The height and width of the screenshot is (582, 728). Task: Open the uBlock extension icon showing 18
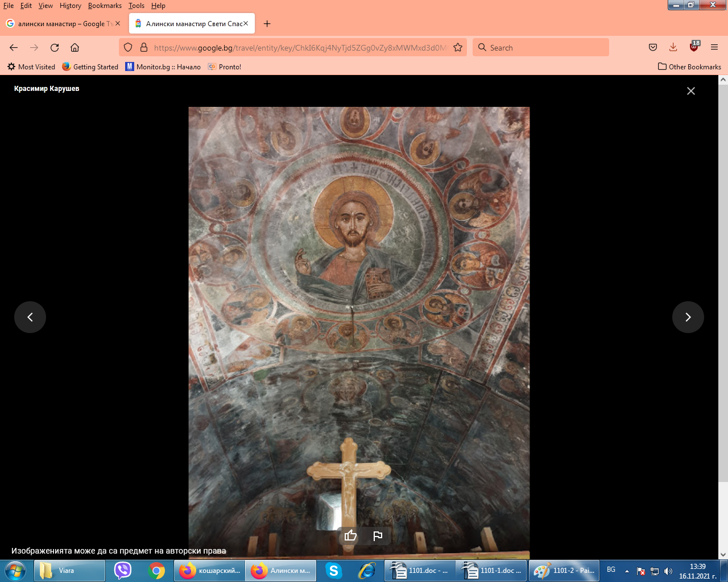(x=694, y=47)
